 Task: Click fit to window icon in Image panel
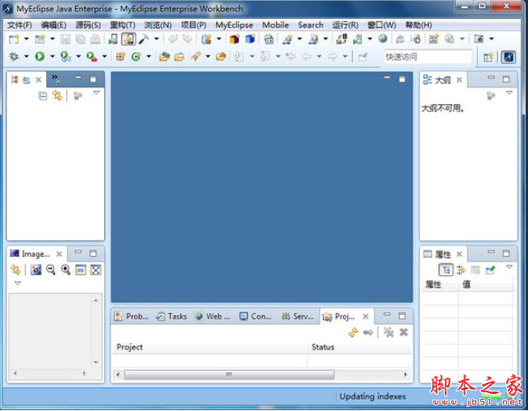[x=96, y=271]
